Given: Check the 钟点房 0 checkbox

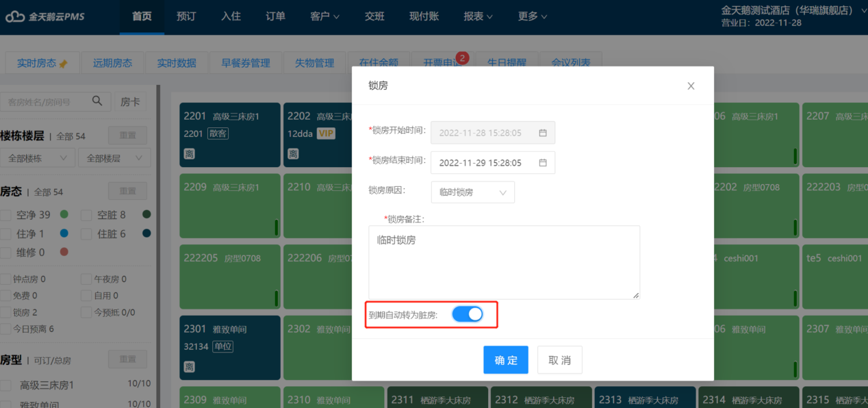Looking at the screenshot, I should point(5,279).
